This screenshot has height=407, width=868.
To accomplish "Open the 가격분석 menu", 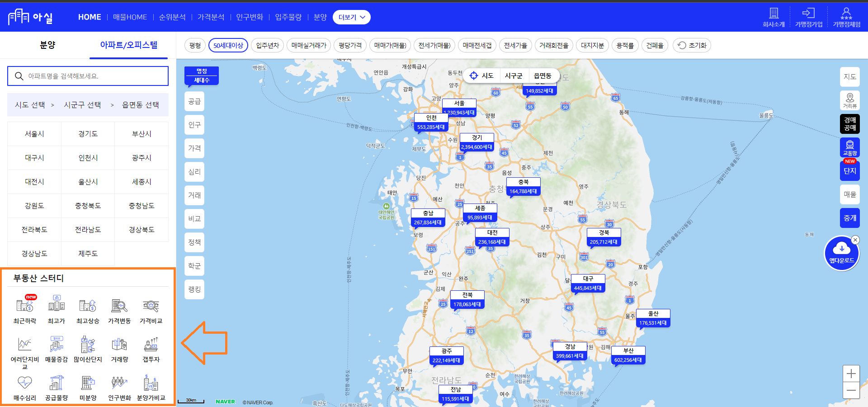I will pyautogui.click(x=211, y=17).
